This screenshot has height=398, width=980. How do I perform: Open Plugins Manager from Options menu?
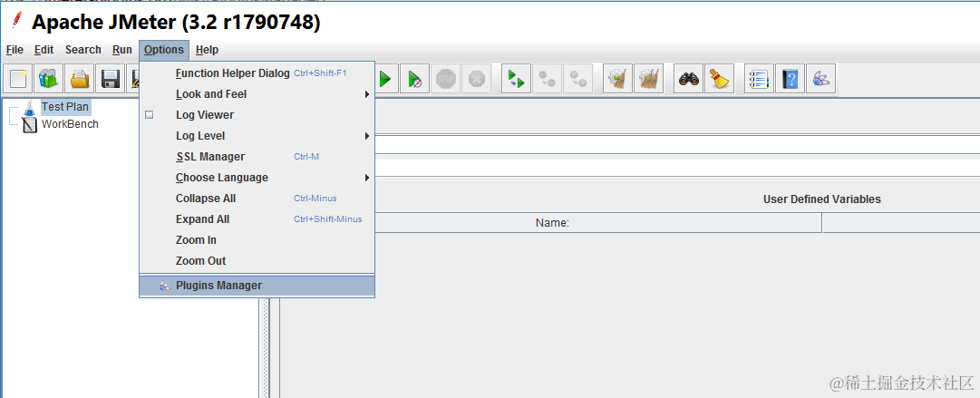click(x=257, y=286)
